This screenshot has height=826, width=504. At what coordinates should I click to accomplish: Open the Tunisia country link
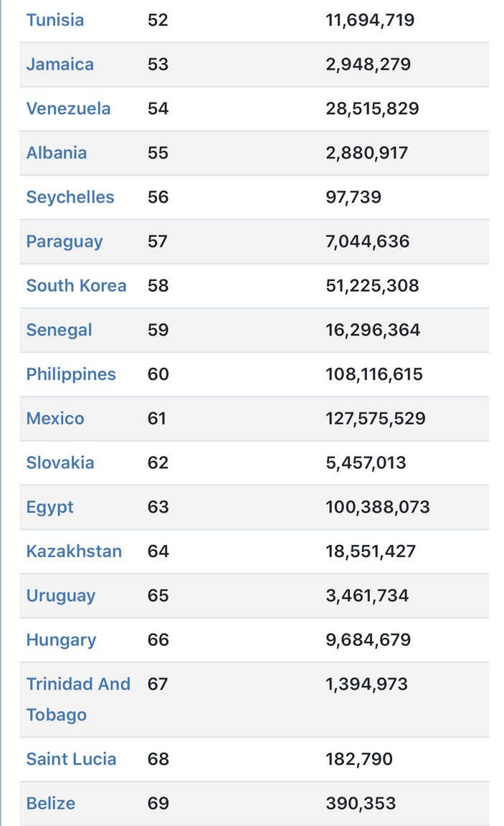pos(55,20)
